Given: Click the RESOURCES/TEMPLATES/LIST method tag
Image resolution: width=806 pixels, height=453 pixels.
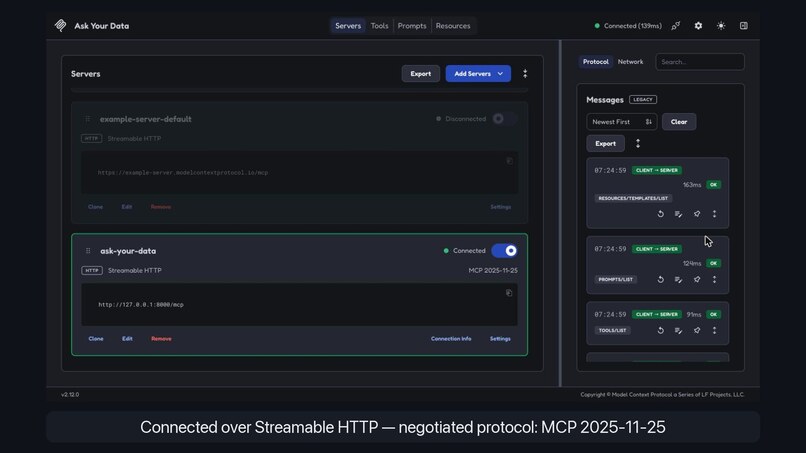Looking at the screenshot, I should (x=633, y=198).
